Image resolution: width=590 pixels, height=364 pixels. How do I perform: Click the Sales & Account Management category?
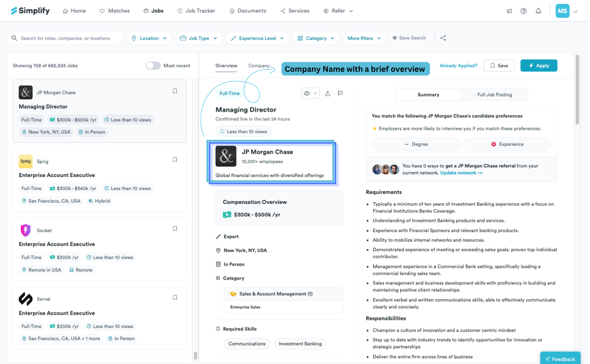pos(283,294)
